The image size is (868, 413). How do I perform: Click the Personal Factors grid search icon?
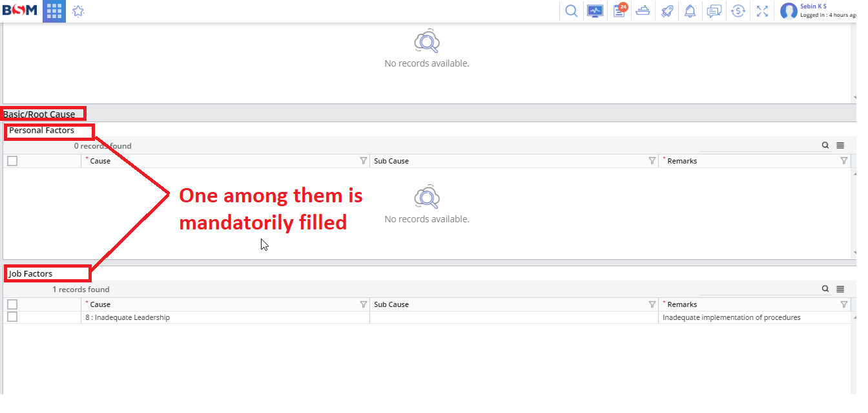pyautogui.click(x=825, y=145)
